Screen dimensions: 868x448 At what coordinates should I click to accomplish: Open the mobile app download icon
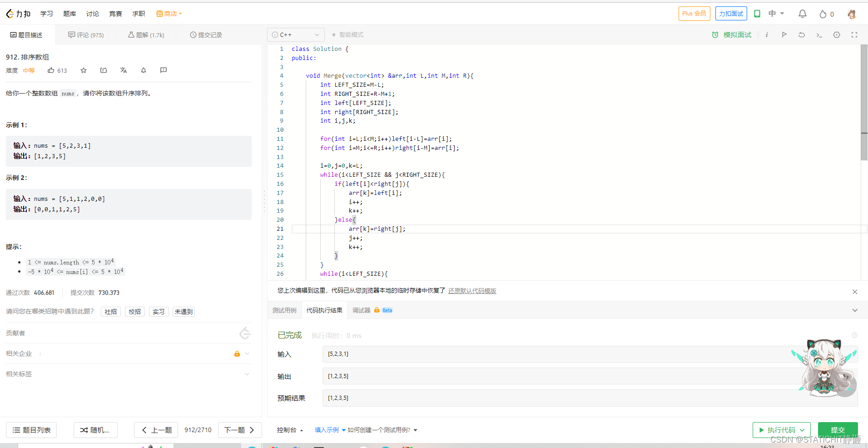pos(757,14)
